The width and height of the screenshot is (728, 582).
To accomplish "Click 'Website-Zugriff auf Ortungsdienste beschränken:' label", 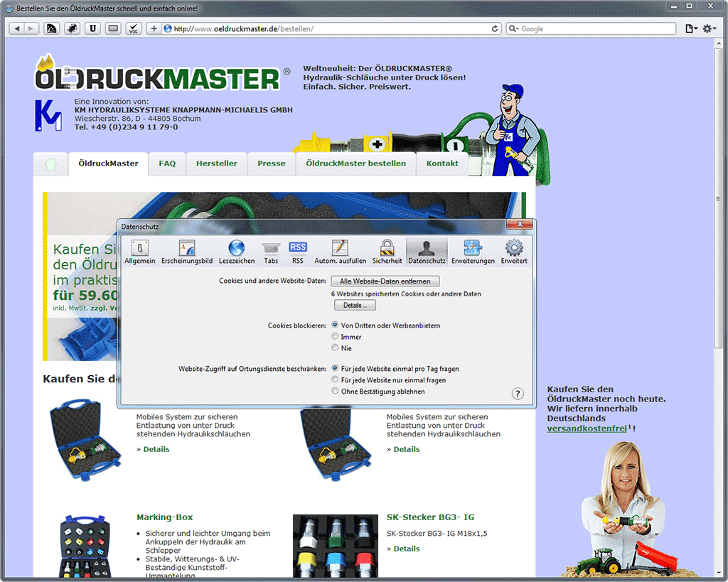I will [252, 369].
